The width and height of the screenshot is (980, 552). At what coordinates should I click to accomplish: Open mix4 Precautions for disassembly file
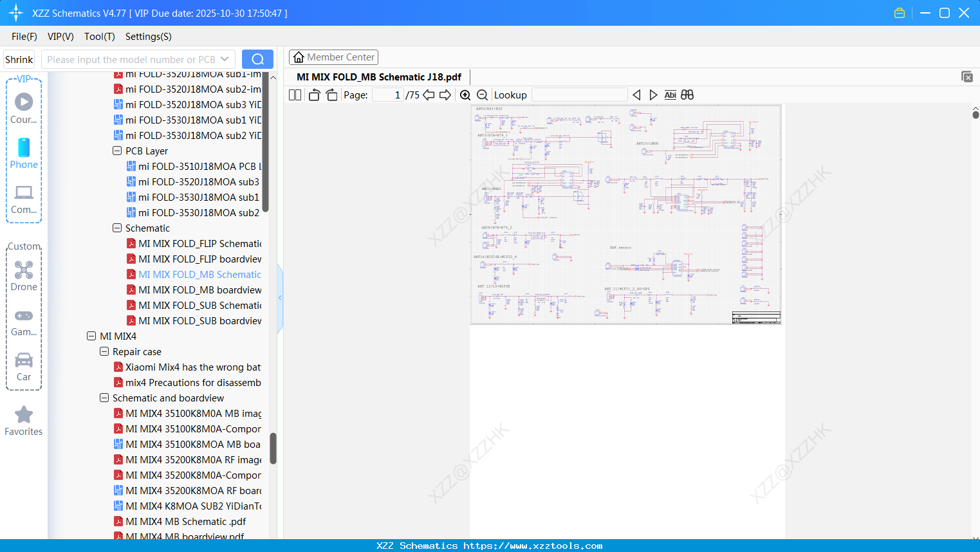click(x=188, y=382)
